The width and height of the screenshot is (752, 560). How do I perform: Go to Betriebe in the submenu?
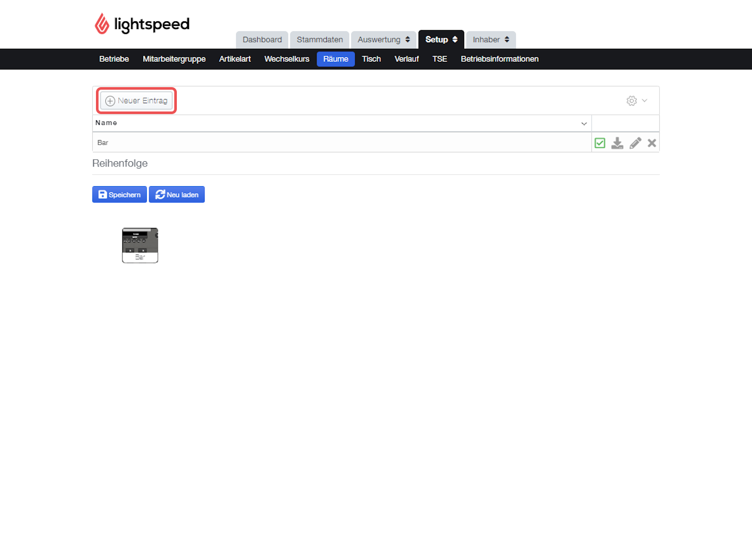(114, 59)
